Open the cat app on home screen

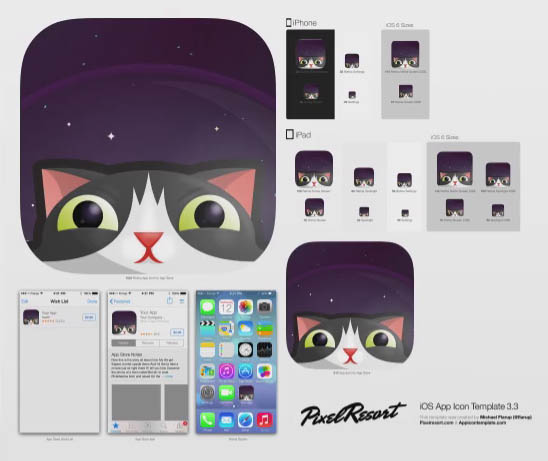point(246,393)
